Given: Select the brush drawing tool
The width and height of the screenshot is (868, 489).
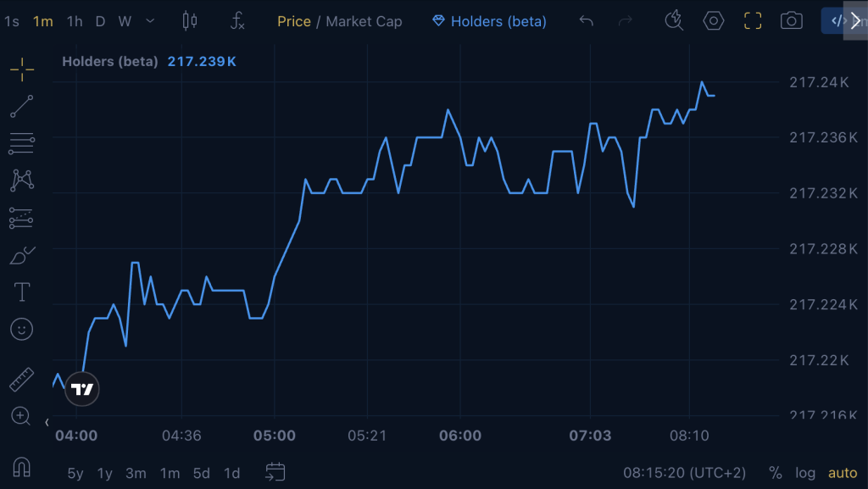Looking at the screenshot, I should pos(22,256).
